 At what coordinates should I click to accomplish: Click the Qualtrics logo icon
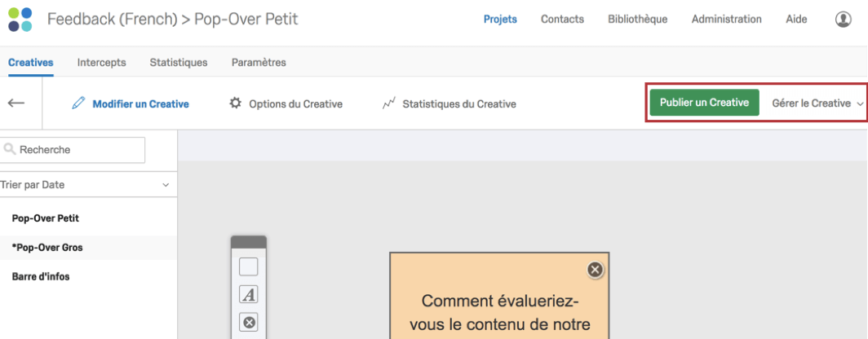click(x=20, y=20)
